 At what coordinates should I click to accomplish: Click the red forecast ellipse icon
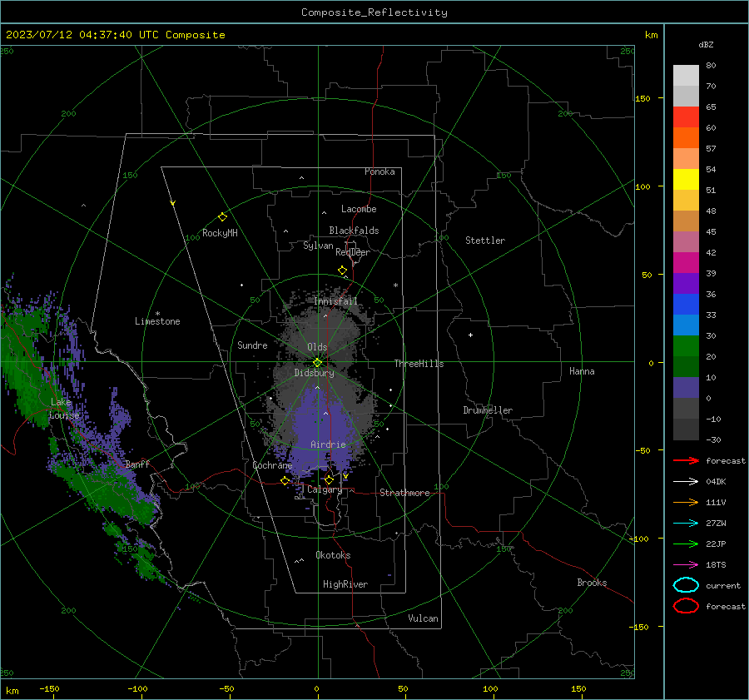686,606
